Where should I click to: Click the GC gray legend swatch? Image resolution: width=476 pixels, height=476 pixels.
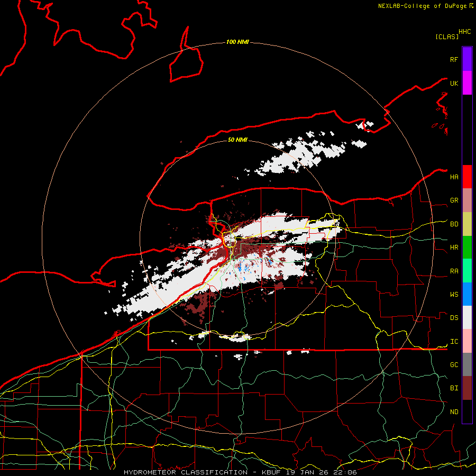click(467, 364)
